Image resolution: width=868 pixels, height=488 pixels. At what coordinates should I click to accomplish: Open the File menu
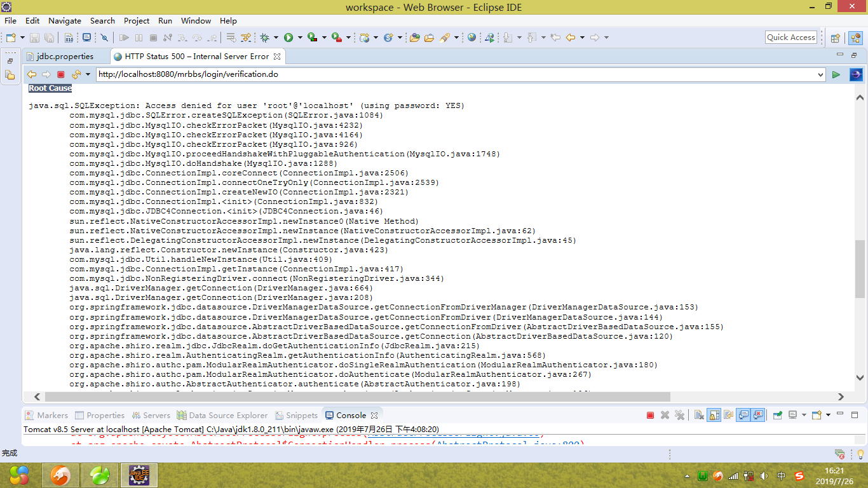[x=10, y=20]
